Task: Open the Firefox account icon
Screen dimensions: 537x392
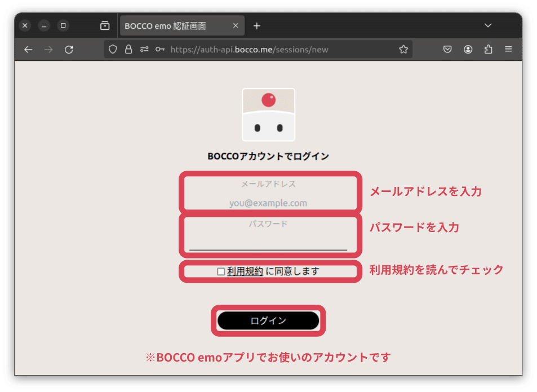Action: click(468, 49)
